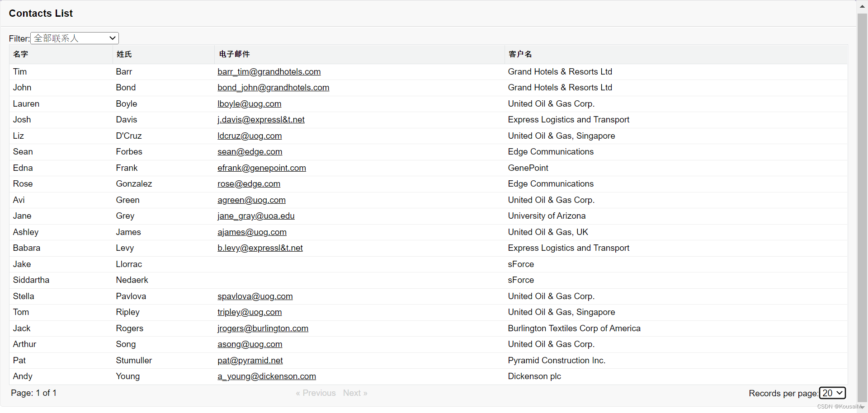
Task: Open the 全部联系人 filter dropdown
Action: click(x=74, y=38)
